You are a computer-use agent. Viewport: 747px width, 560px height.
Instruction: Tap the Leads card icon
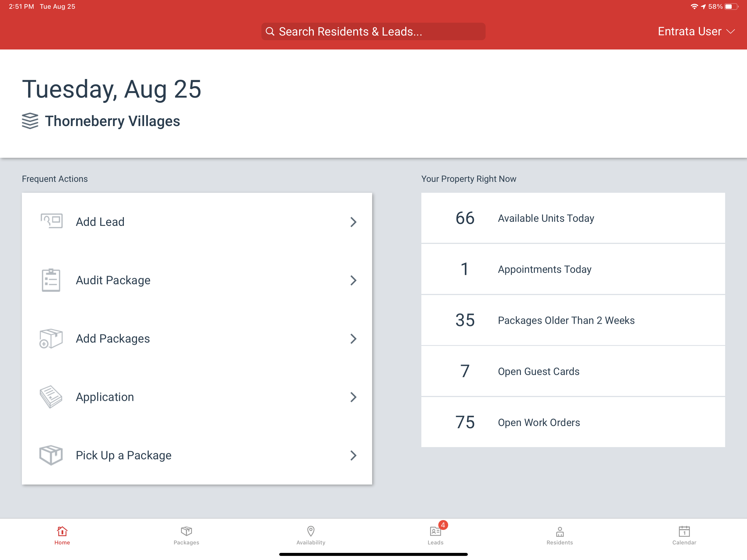[435, 532]
